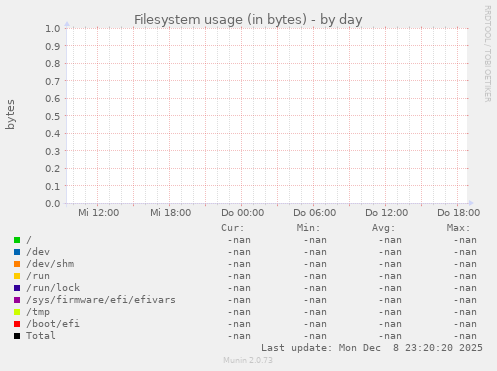Click the 'Do 18:00' time axis label
Screen dimensions: 497x371
point(459,213)
